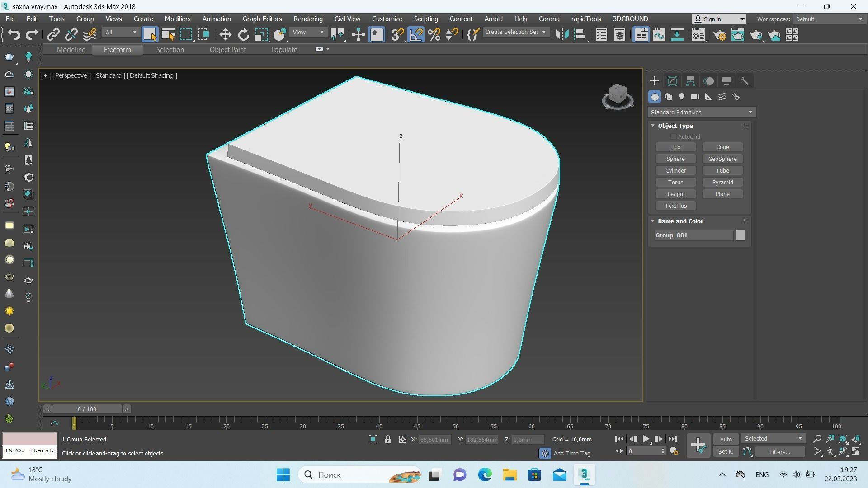Click the Mirror tool icon
Image resolution: width=868 pixels, height=488 pixels.
tap(562, 35)
